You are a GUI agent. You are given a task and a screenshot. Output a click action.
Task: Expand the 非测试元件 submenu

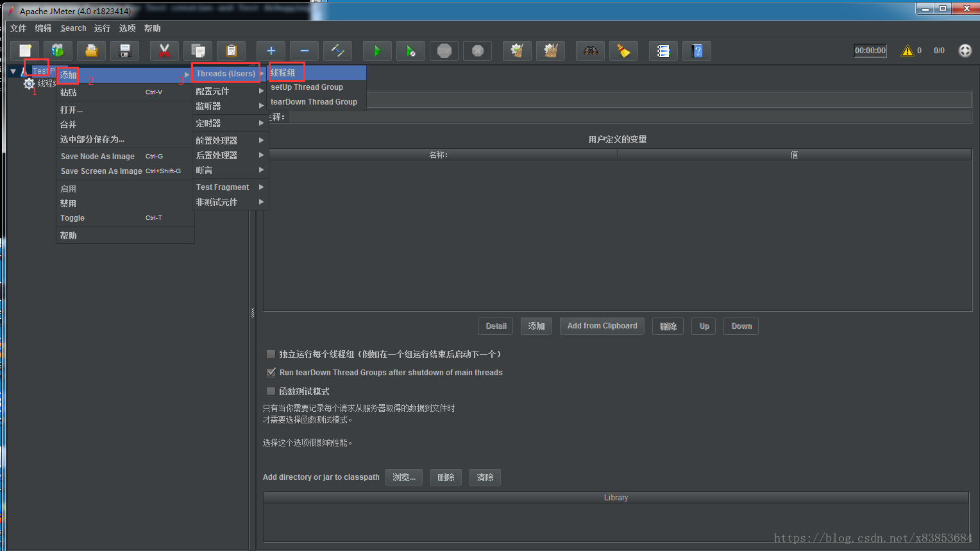point(230,202)
